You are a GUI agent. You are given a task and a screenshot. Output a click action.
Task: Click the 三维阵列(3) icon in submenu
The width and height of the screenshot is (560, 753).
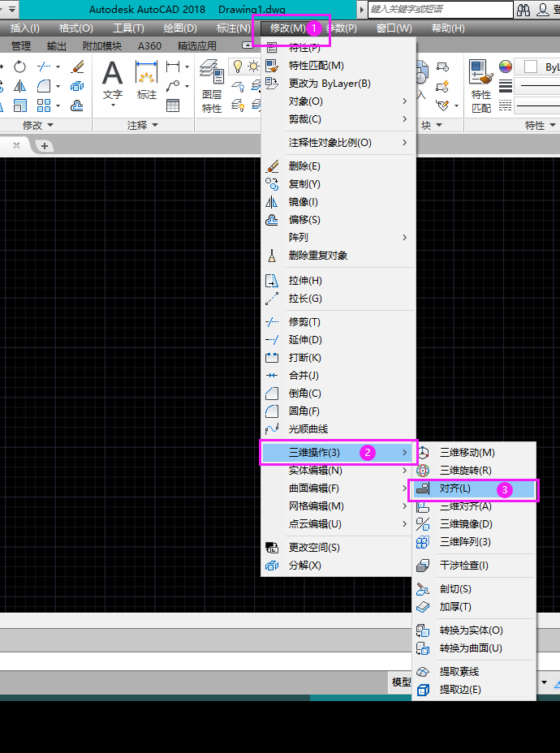(x=423, y=542)
